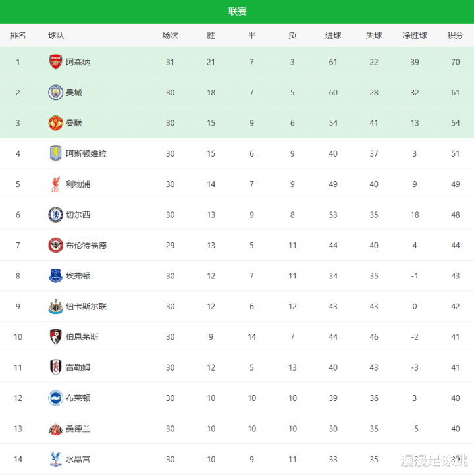Image resolution: width=474 pixels, height=476 pixels.
Task: Click the Aston Villa crest icon
Action: pos(55,153)
